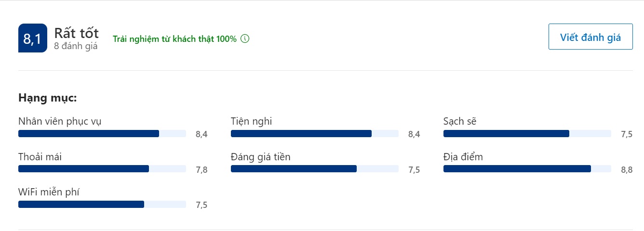644x231 pixels.
Task: Click the Nhân viên phục vụ rating bar
Action: point(102,133)
